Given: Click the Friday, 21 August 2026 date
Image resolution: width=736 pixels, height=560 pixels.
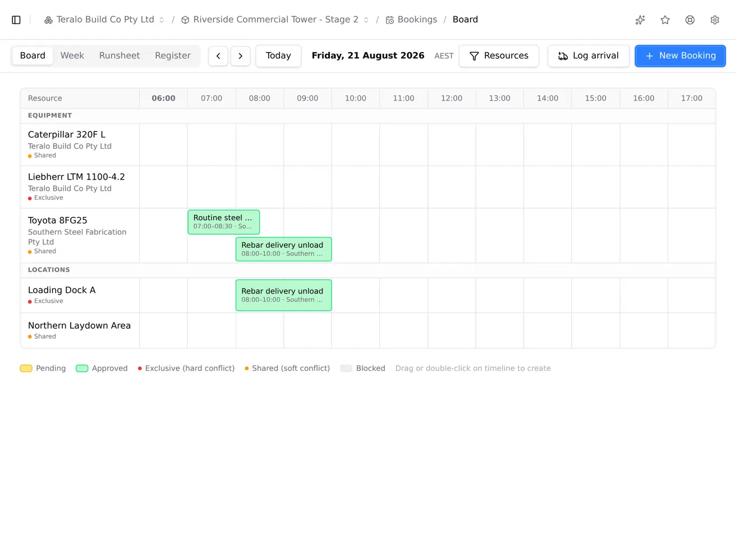Looking at the screenshot, I should 368,56.
